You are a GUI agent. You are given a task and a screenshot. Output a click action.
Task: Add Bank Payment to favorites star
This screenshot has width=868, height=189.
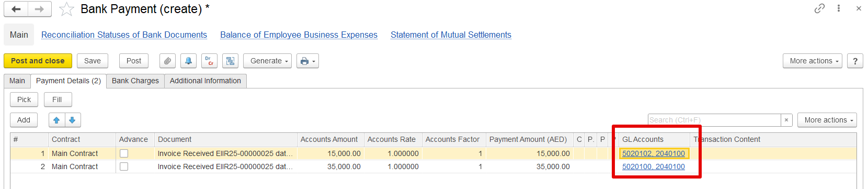pos(66,9)
